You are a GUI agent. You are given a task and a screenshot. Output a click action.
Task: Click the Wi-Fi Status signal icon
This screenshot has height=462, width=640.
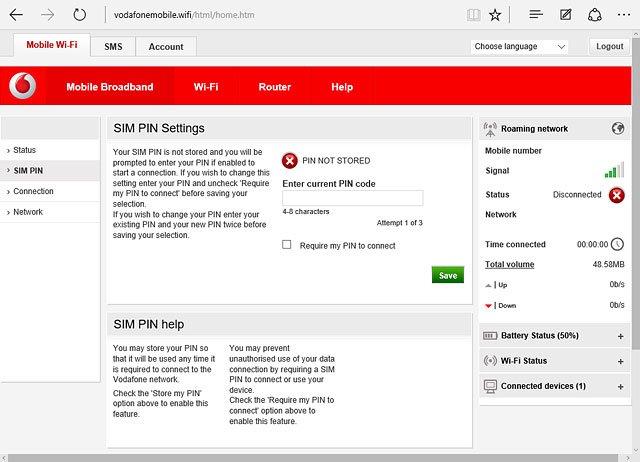tap(490, 361)
